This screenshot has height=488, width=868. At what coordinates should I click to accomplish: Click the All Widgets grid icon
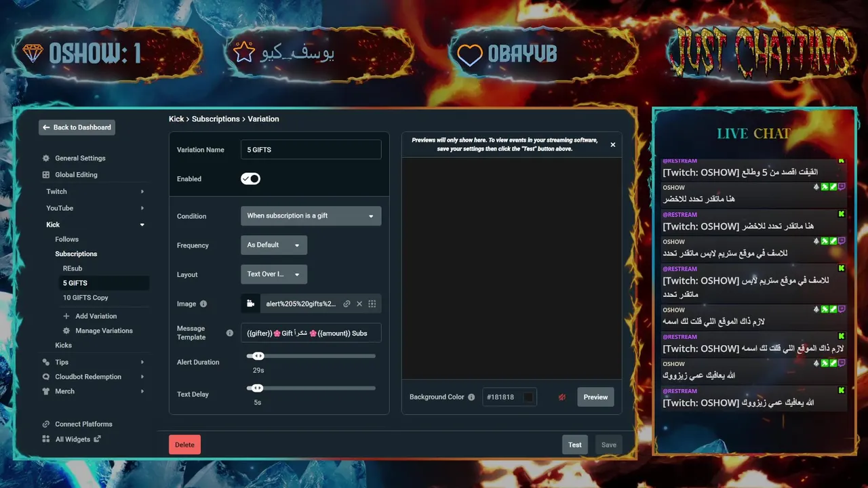(x=46, y=439)
